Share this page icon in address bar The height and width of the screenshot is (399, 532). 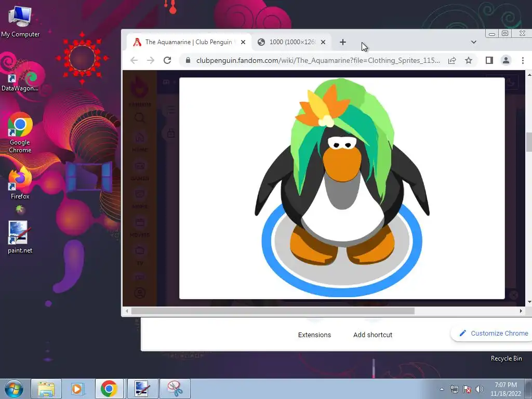coord(452,60)
